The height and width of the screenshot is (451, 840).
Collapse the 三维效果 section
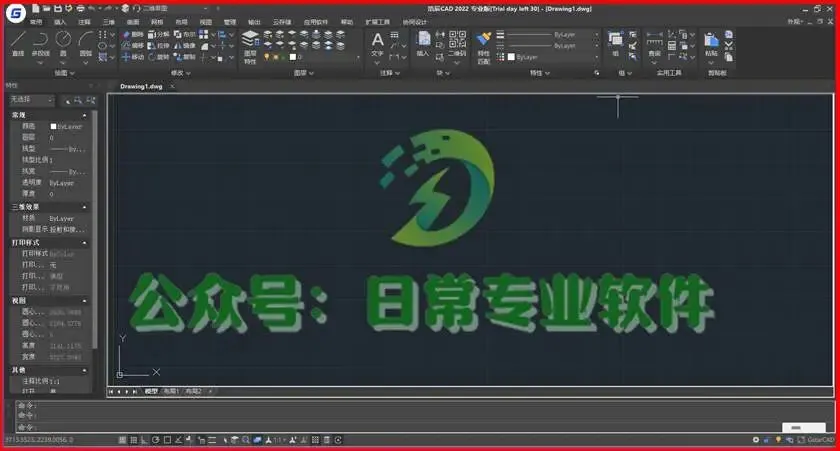click(x=84, y=207)
